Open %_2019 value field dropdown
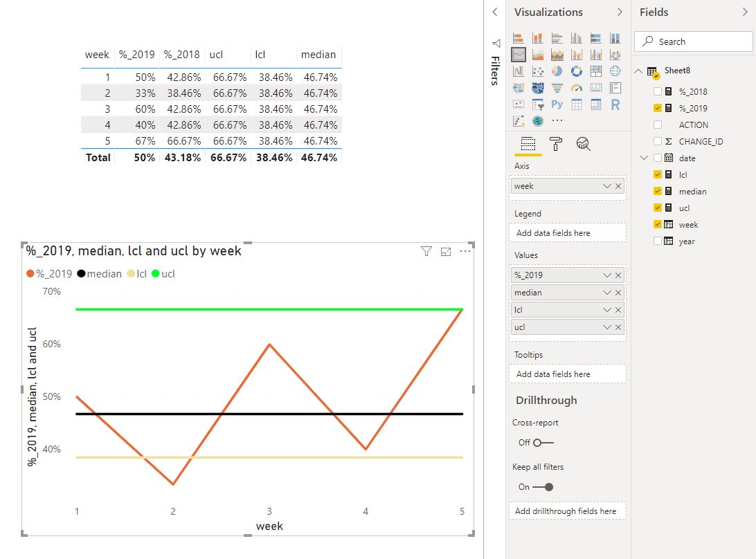 607,275
